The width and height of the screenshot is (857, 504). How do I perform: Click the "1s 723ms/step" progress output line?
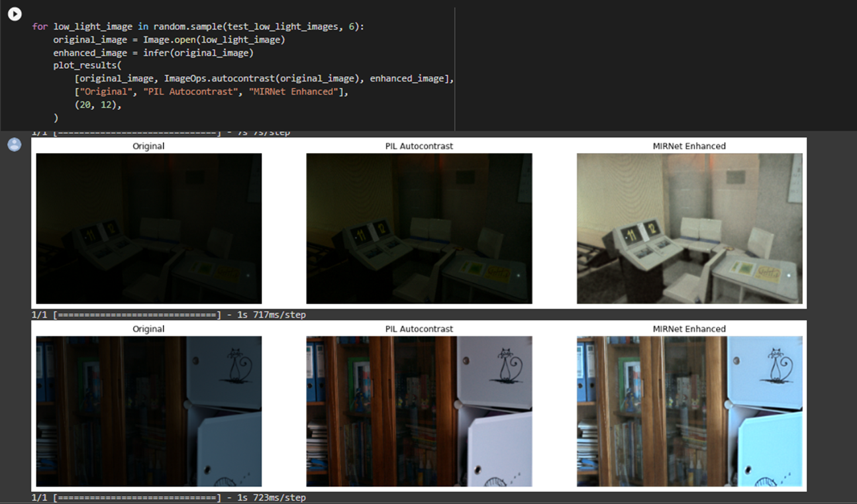[169, 497]
